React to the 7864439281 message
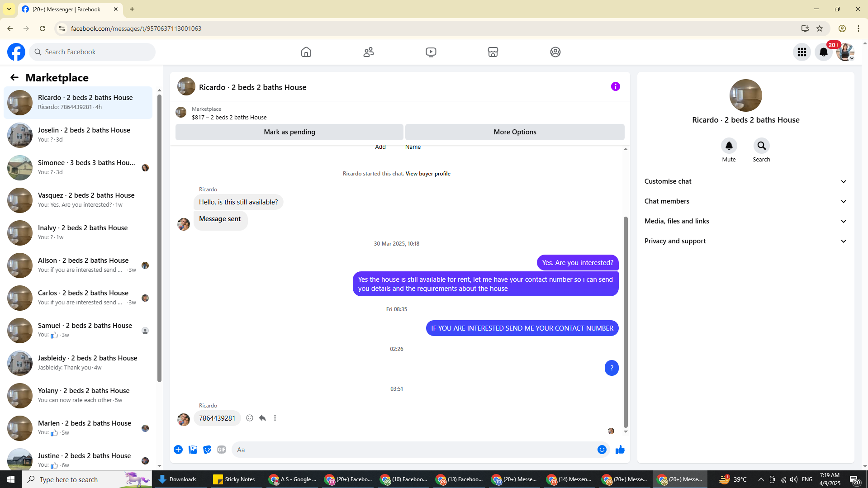The width and height of the screenshot is (868, 488). [250, 418]
